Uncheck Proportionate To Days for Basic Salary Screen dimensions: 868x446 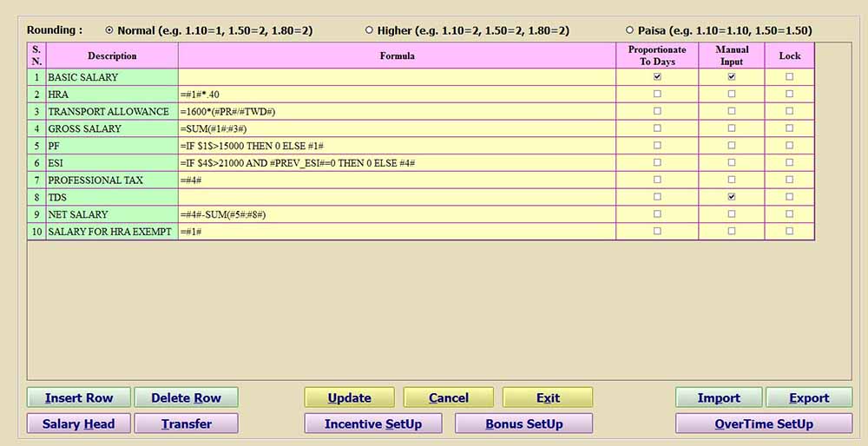point(657,76)
